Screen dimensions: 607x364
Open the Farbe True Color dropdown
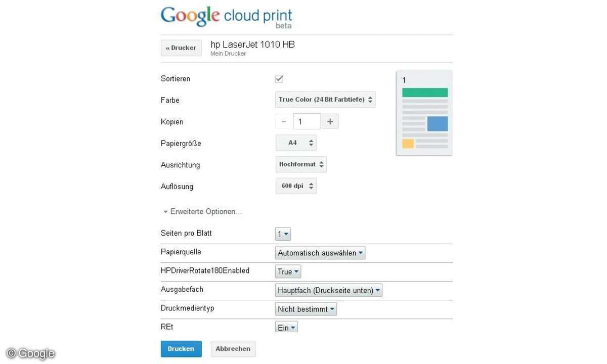tap(326, 100)
